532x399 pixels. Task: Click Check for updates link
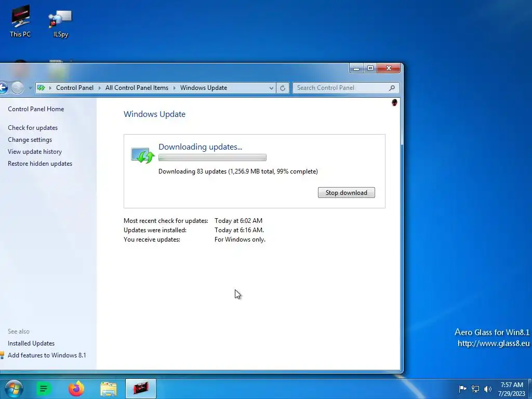[x=33, y=128]
